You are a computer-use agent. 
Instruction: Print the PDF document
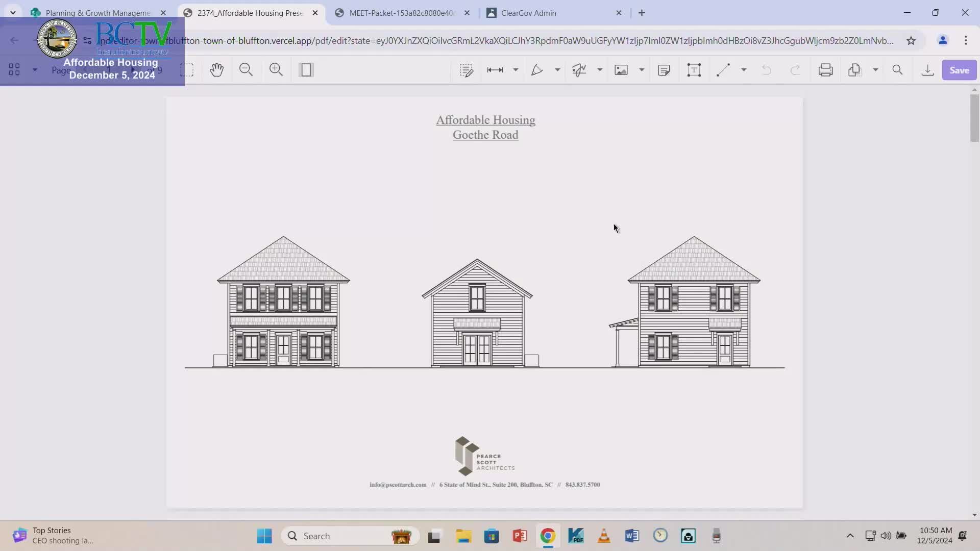(825, 70)
